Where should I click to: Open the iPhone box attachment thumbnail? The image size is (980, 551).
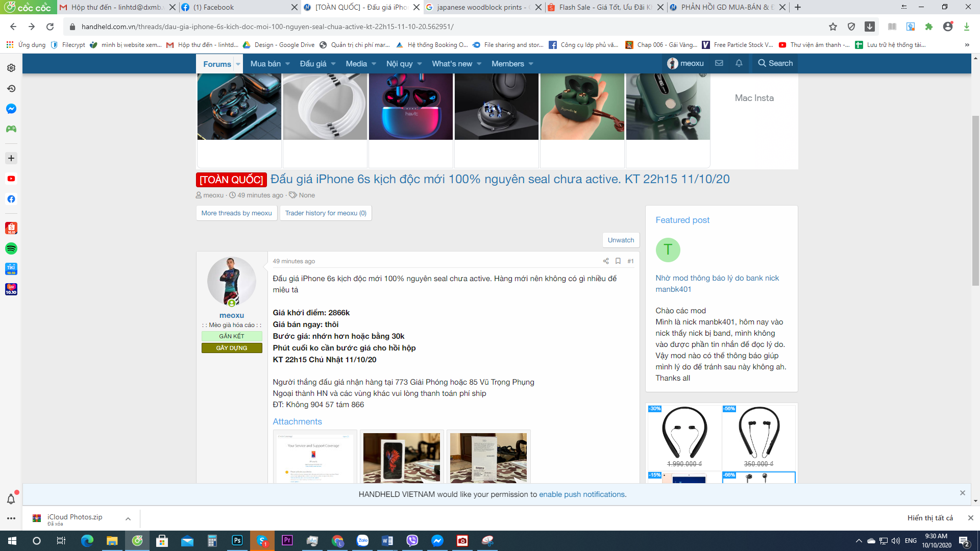click(402, 457)
